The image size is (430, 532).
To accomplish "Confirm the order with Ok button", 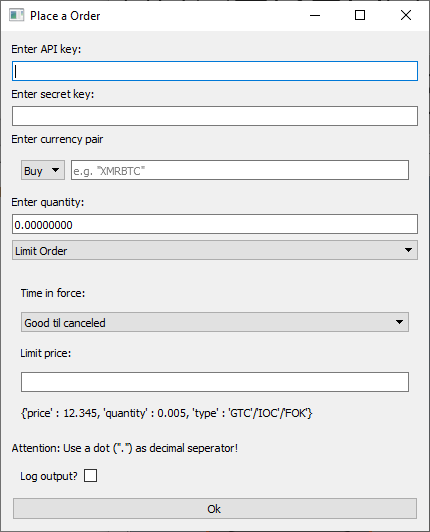I will click(x=215, y=509).
